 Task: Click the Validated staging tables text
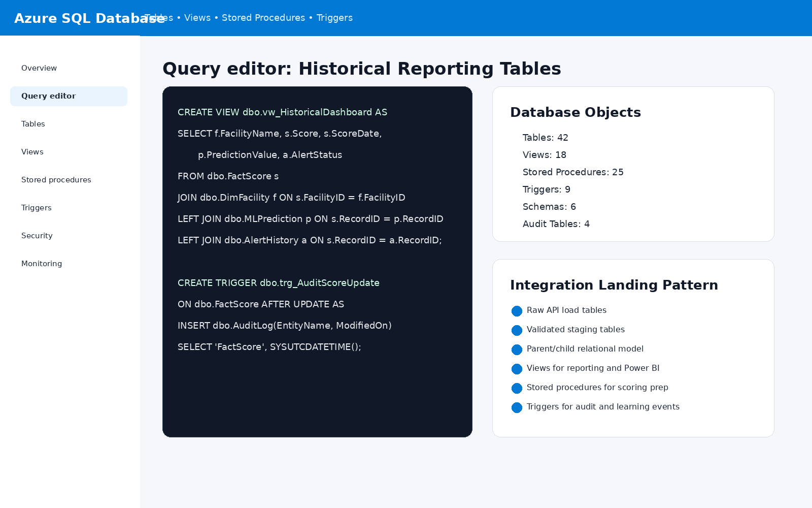576,330
